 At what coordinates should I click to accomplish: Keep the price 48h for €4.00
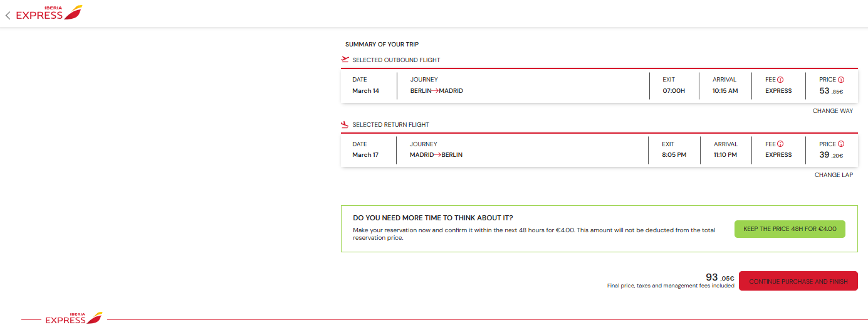tap(790, 229)
